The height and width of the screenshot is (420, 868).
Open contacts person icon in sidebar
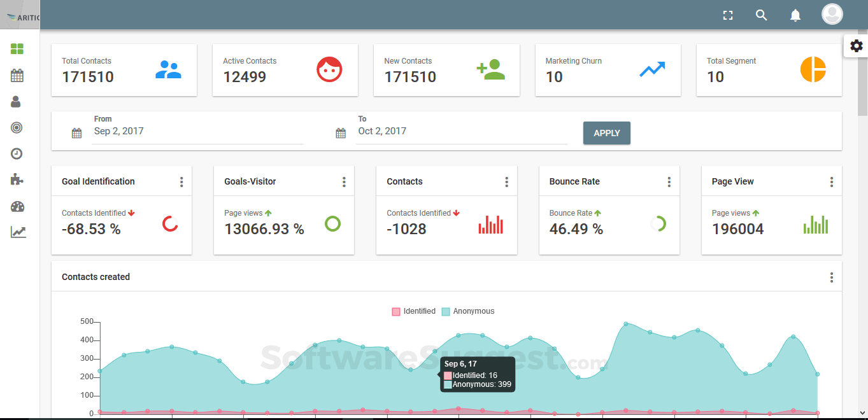pyautogui.click(x=17, y=102)
